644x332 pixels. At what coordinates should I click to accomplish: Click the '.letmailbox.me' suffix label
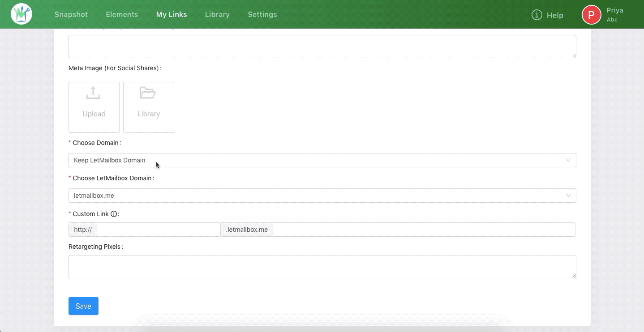pyautogui.click(x=247, y=230)
